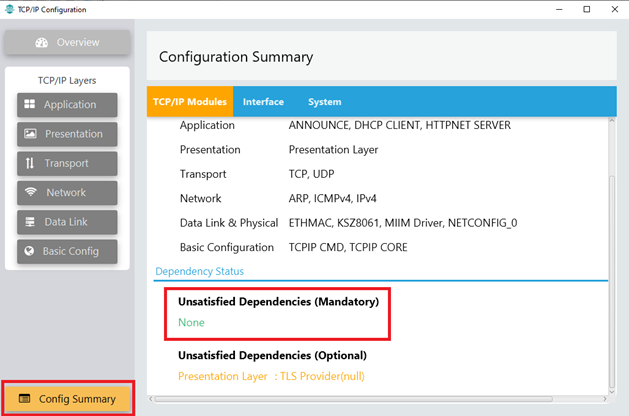Select the 'TCP, UDP' transport value

pyautogui.click(x=311, y=174)
